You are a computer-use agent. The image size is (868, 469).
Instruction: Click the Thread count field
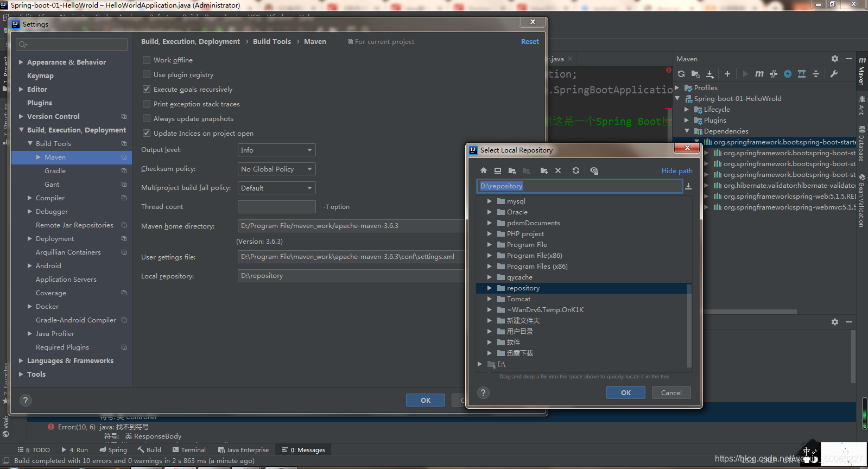click(x=277, y=207)
